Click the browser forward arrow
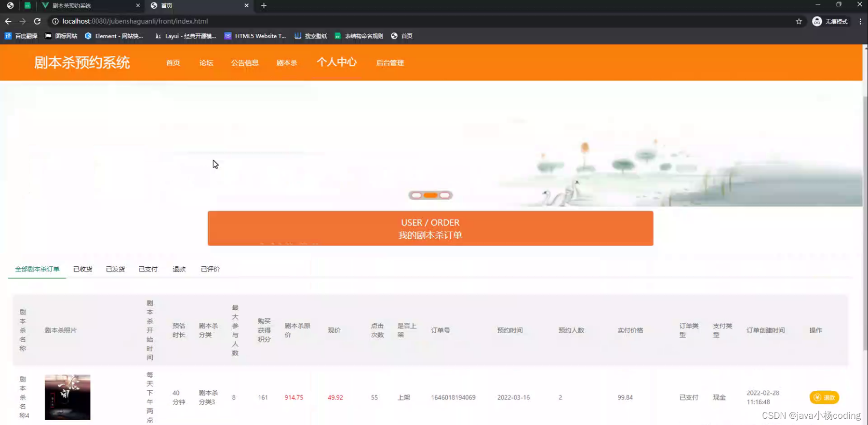Screen dimensions: 868x425 (x=23, y=21)
